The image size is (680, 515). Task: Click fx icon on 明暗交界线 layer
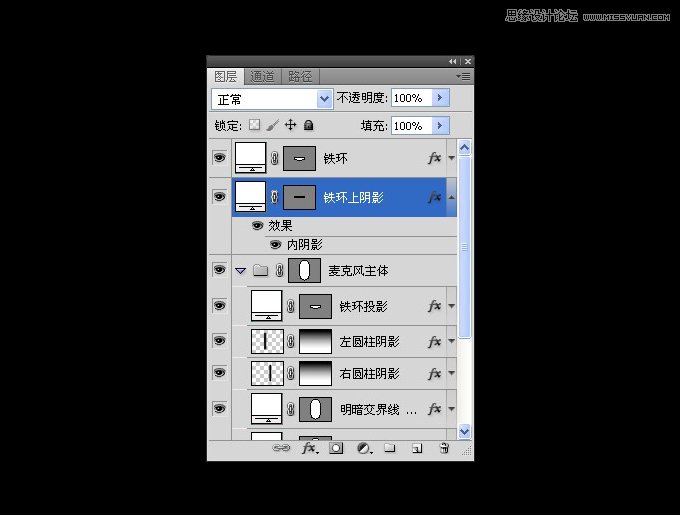coord(435,409)
